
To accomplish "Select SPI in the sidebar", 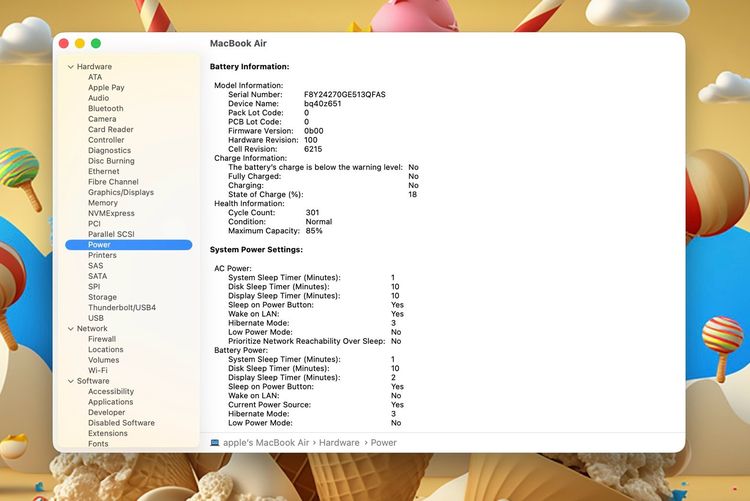I will (94, 287).
